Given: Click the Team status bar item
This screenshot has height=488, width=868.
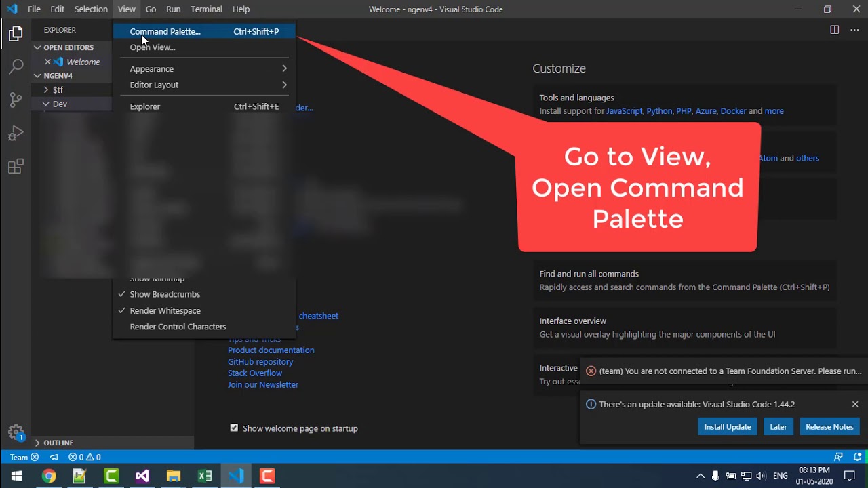Looking at the screenshot, I should (x=24, y=457).
